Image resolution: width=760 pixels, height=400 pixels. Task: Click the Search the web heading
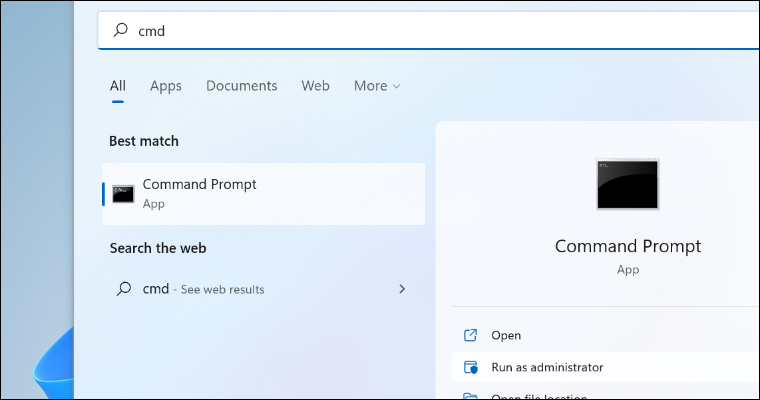[x=158, y=248]
